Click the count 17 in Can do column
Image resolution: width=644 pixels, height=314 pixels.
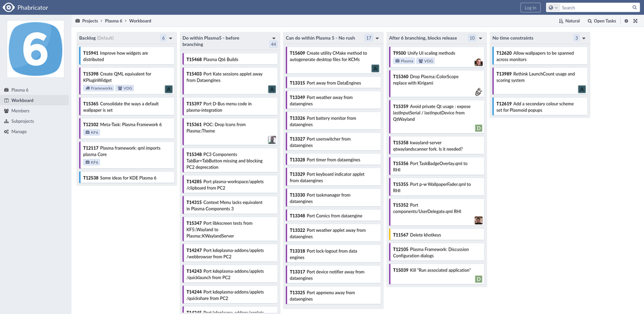coord(369,38)
